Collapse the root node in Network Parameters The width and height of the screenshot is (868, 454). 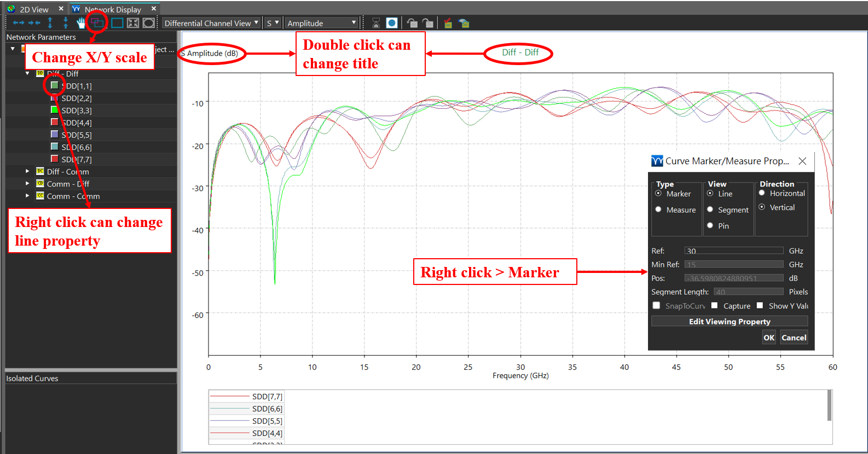click(13, 49)
